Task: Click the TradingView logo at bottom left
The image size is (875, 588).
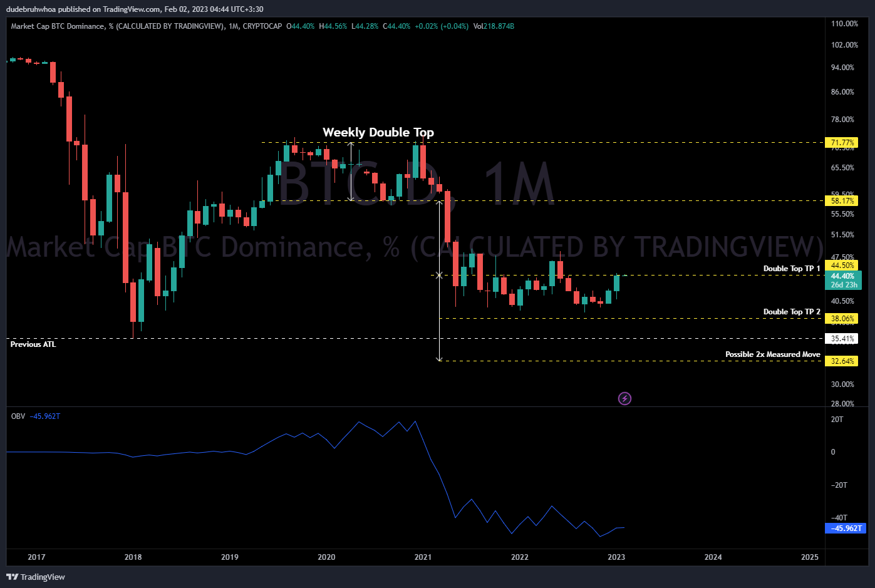Action: (x=36, y=577)
